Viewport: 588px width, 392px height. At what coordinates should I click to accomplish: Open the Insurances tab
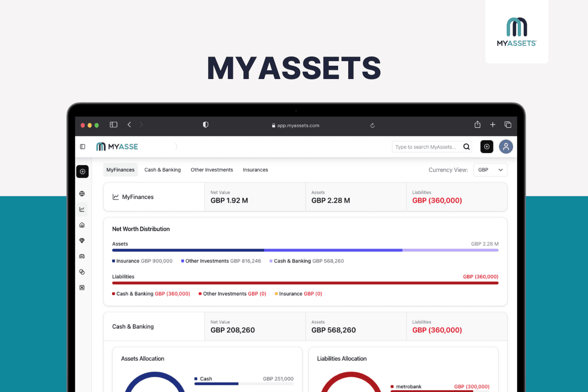coord(255,170)
